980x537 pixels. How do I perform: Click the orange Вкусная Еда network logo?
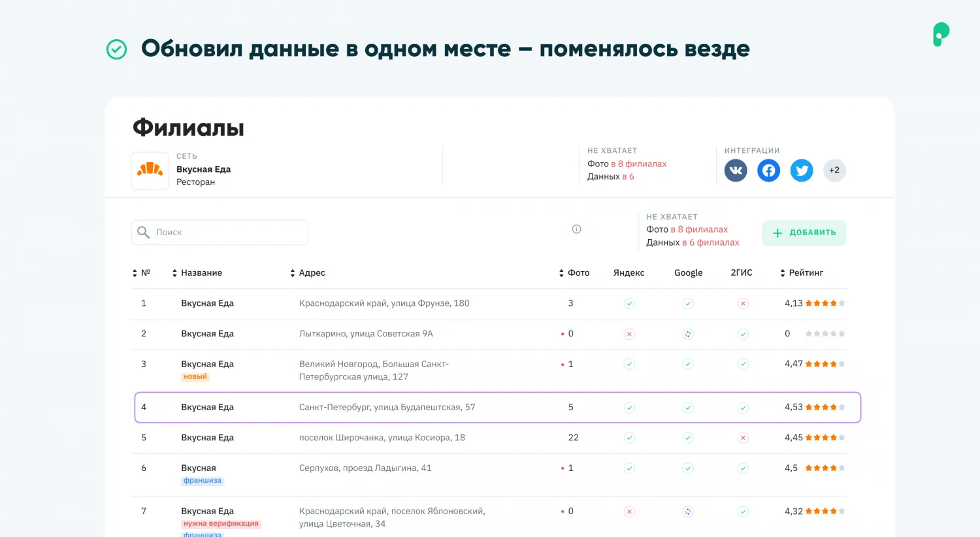[150, 171]
